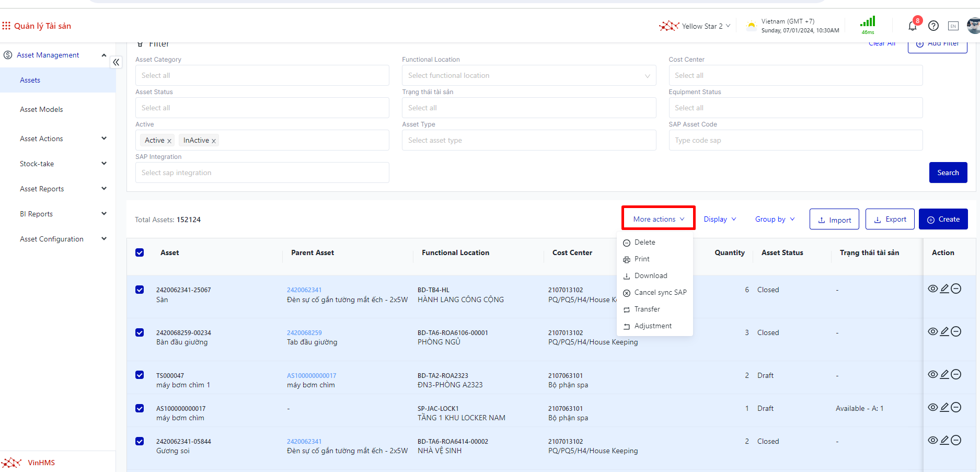
Task: Toggle the select-all assets checkbox
Action: point(140,252)
